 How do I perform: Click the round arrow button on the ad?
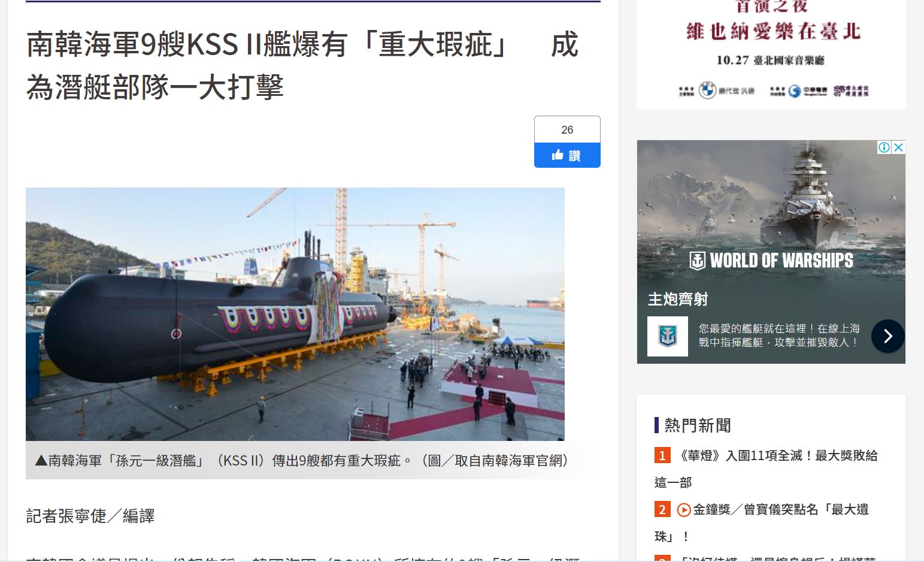tap(888, 336)
